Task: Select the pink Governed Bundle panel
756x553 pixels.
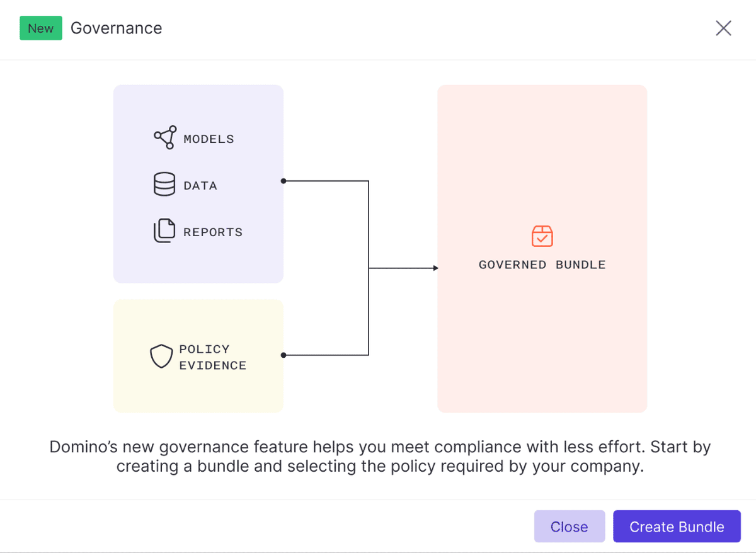Action: tap(542, 346)
